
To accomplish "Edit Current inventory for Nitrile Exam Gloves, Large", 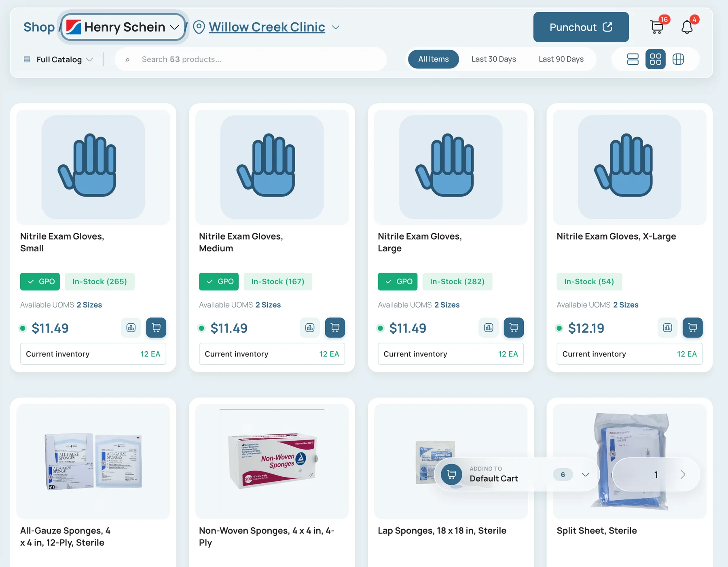I will coord(451,354).
